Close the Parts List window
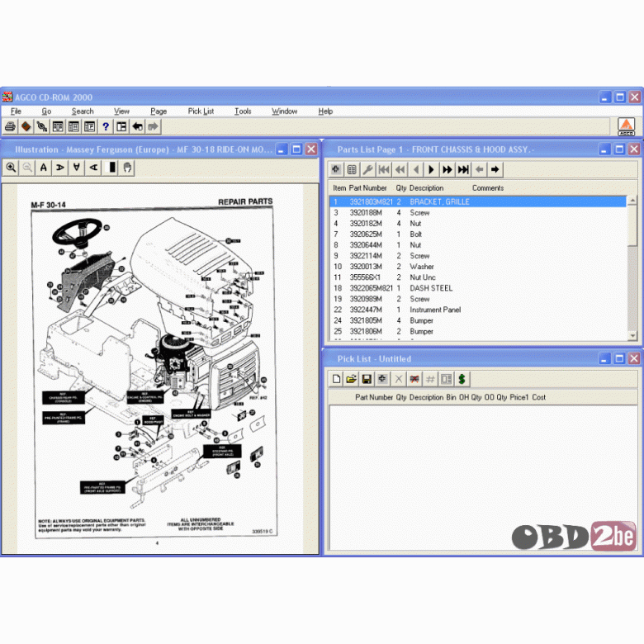Image resolution: width=644 pixels, height=644 pixels. (634, 149)
